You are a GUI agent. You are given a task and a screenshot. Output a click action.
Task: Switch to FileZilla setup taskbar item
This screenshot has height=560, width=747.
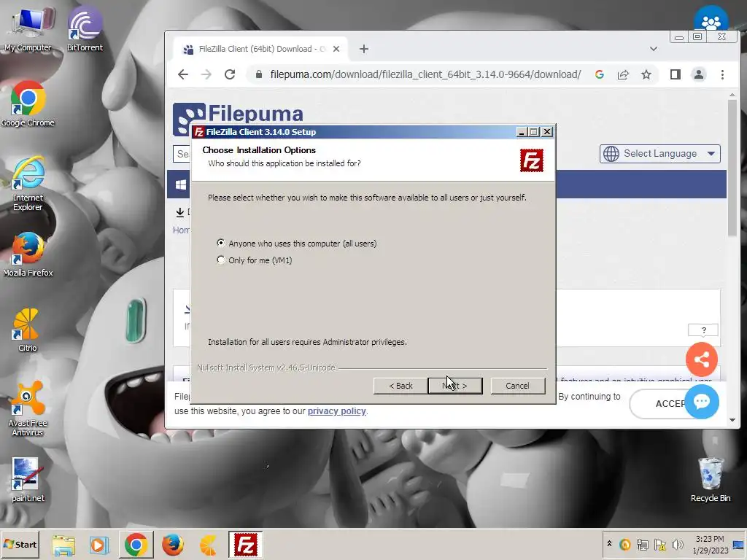coord(245,545)
